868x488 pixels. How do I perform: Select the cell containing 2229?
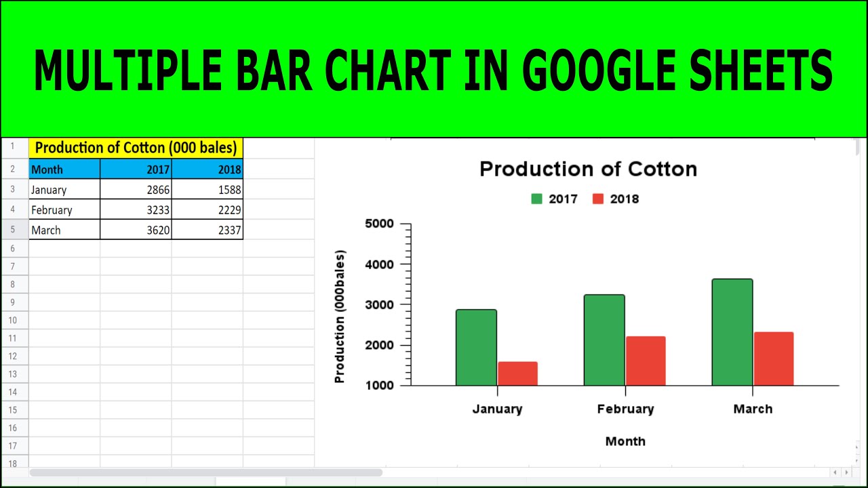point(207,210)
